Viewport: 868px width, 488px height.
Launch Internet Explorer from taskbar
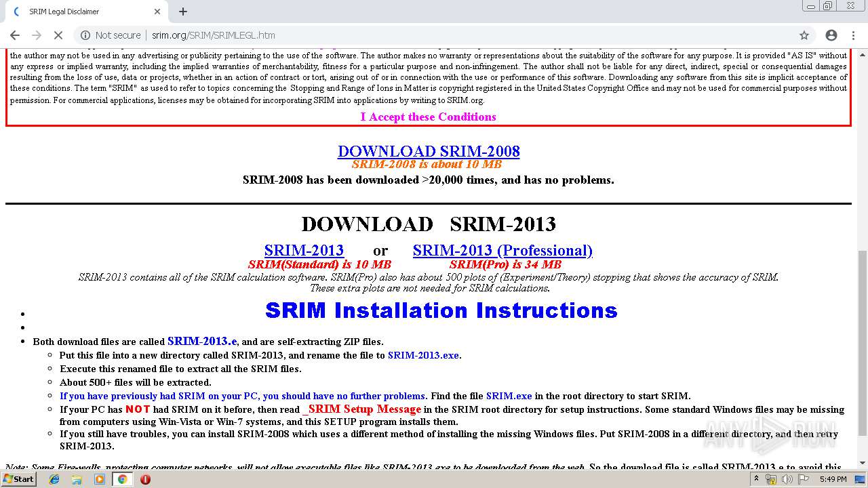(x=54, y=479)
